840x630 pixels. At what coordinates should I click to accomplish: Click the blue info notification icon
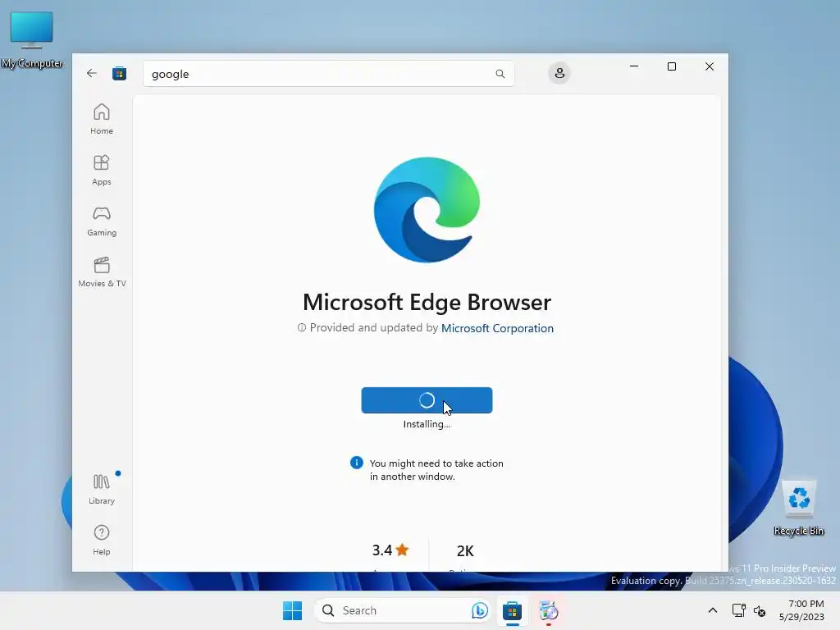(356, 463)
